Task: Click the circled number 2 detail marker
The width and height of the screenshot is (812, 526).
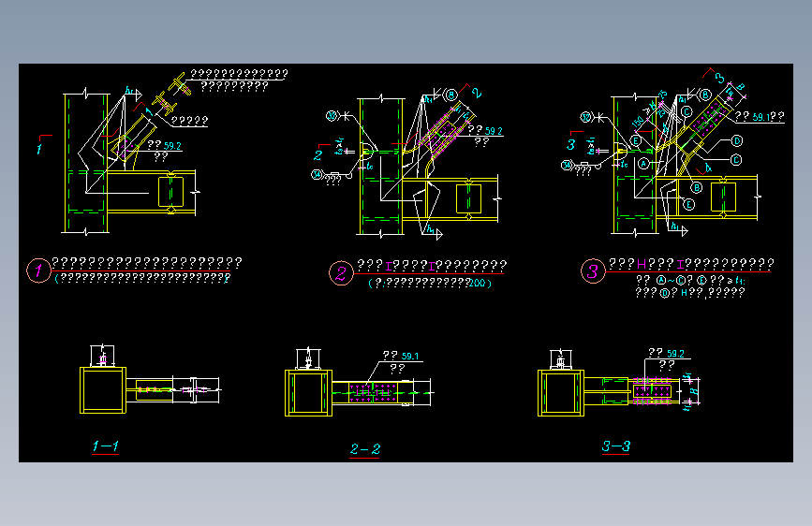Action: pyautogui.click(x=341, y=273)
